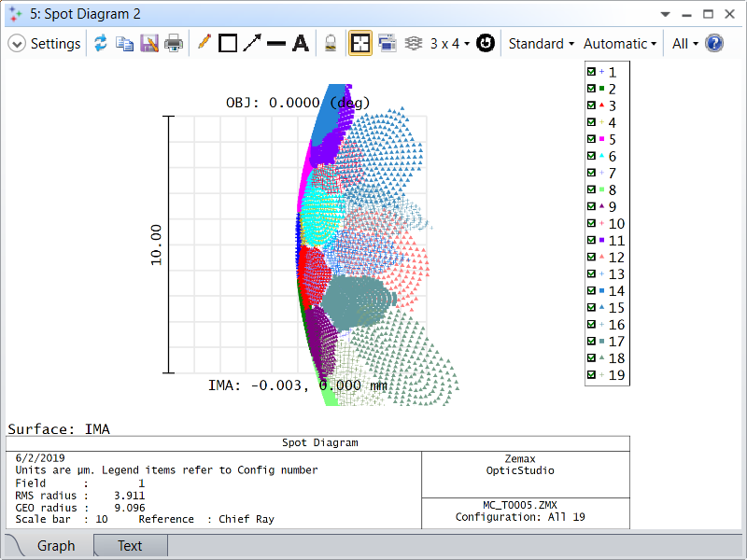The width and height of the screenshot is (747, 560).
Task: Click the IMA: -0.003, 0.000 mm label
Action: click(297, 385)
